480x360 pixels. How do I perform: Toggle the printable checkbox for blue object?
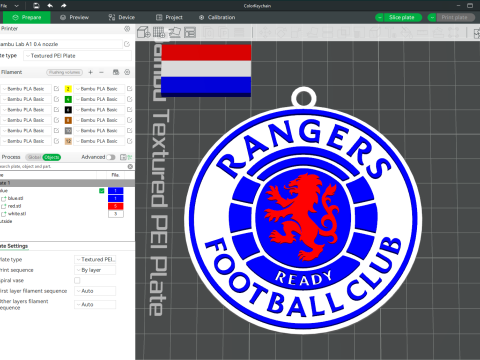pos(102,191)
